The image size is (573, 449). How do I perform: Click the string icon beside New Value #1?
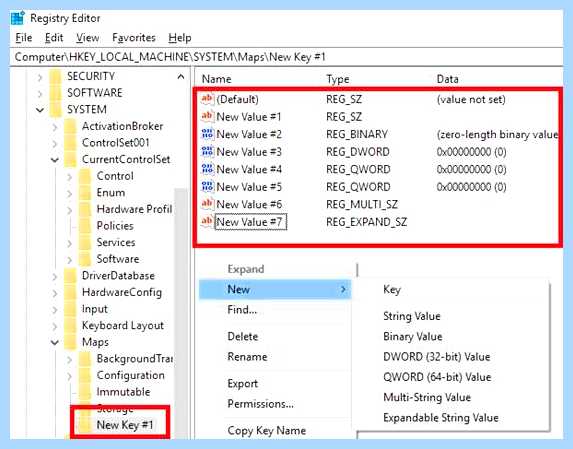coord(207,116)
